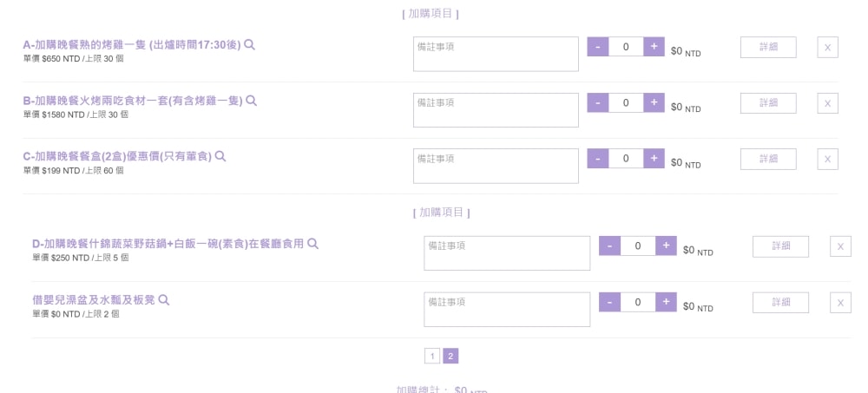This screenshot has height=393, width=868.
Task: Remove item A with its X button
Action: (x=827, y=48)
